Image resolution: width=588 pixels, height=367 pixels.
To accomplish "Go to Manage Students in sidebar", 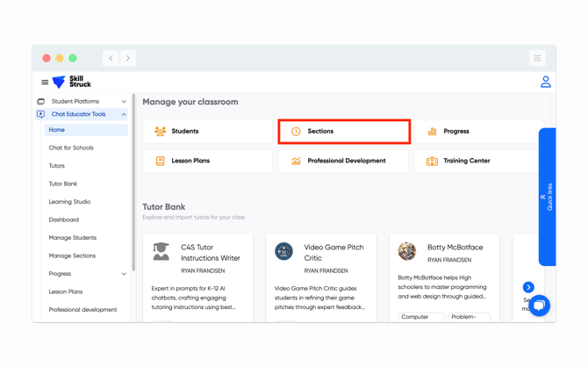I will point(73,238).
